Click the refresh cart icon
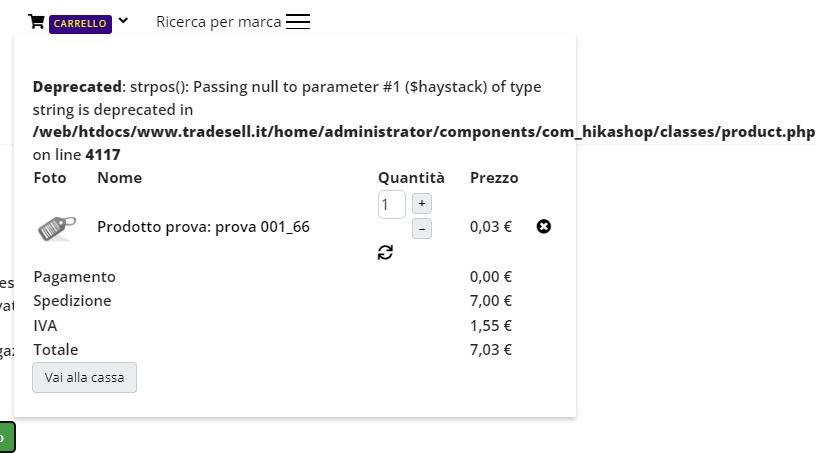This screenshot has height=453, width=817. [385, 253]
